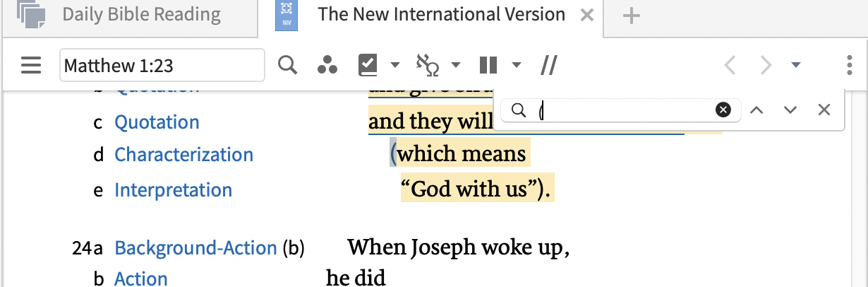Click the Daily Bible Reading tab icon

[x=32, y=14]
